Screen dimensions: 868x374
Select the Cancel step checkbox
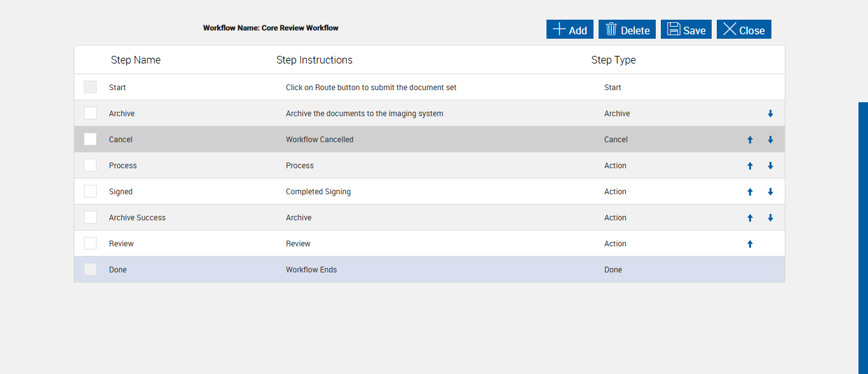click(90, 139)
